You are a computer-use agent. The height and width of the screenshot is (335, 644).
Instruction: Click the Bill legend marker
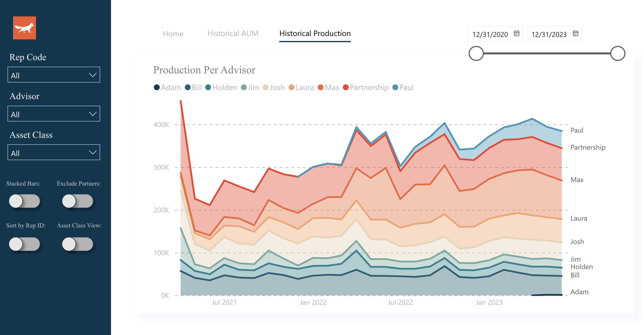coord(188,87)
